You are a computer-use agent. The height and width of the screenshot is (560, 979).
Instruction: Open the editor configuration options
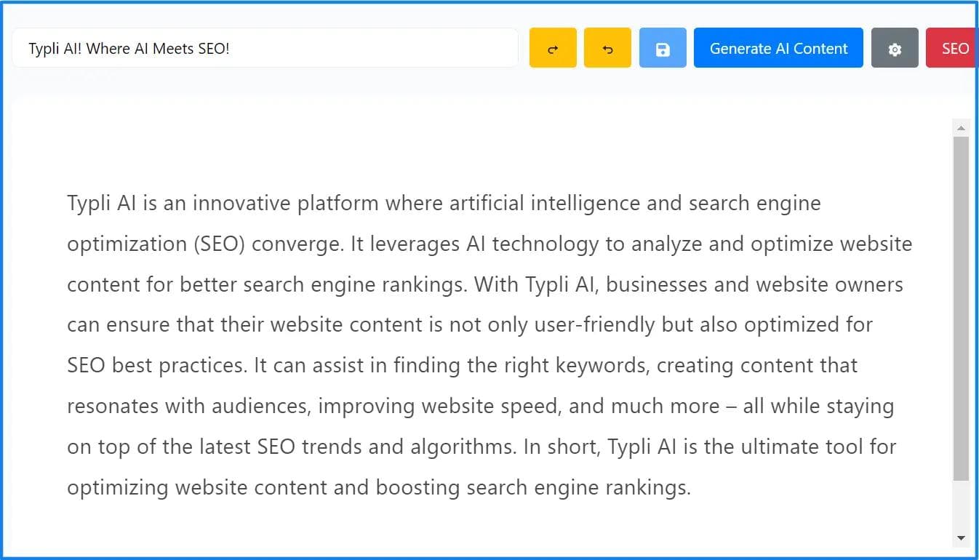(x=895, y=47)
